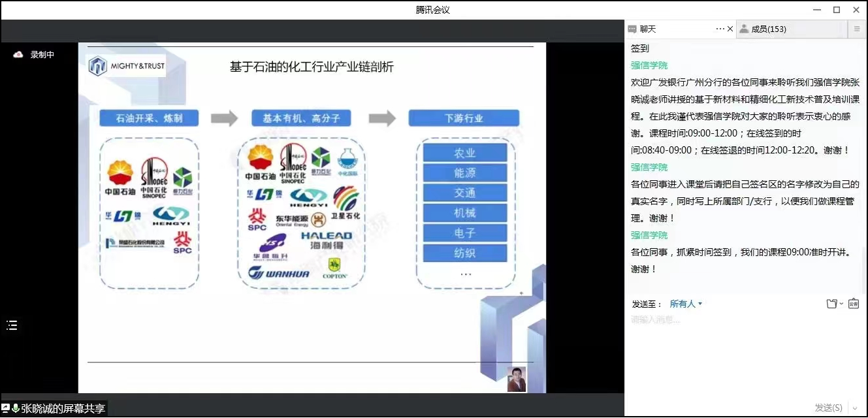The width and height of the screenshot is (868, 418).
Task: Select the 农业 box on the slide
Action: [465, 153]
